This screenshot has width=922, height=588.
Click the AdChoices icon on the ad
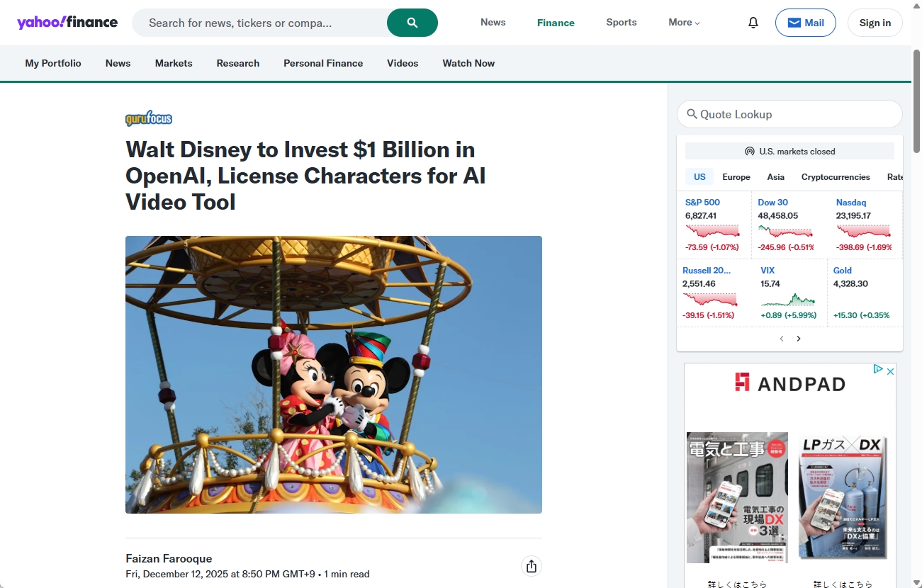pyautogui.click(x=878, y=369)
